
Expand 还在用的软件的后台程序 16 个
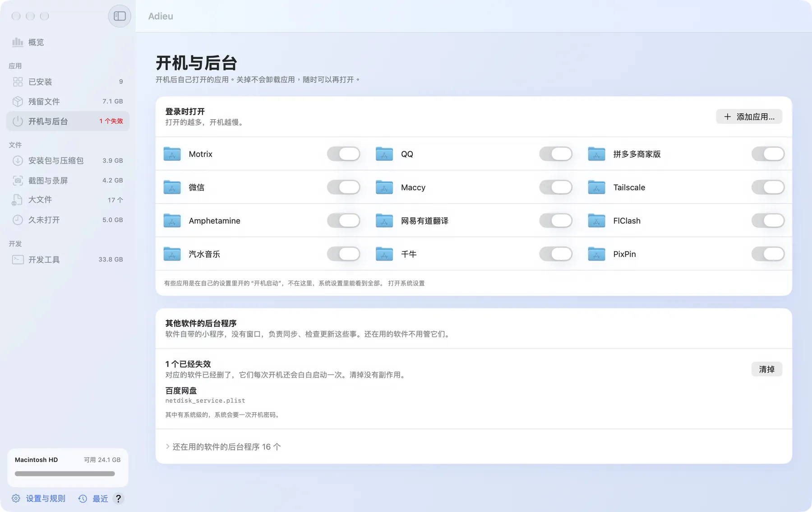(x=223, y=447)
